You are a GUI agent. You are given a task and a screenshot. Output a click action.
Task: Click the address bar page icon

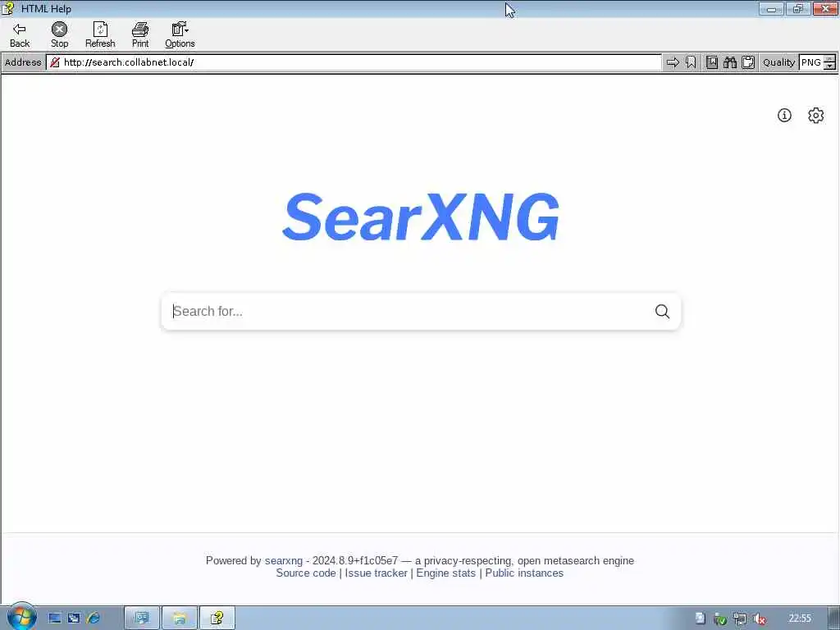pos(55,62)
